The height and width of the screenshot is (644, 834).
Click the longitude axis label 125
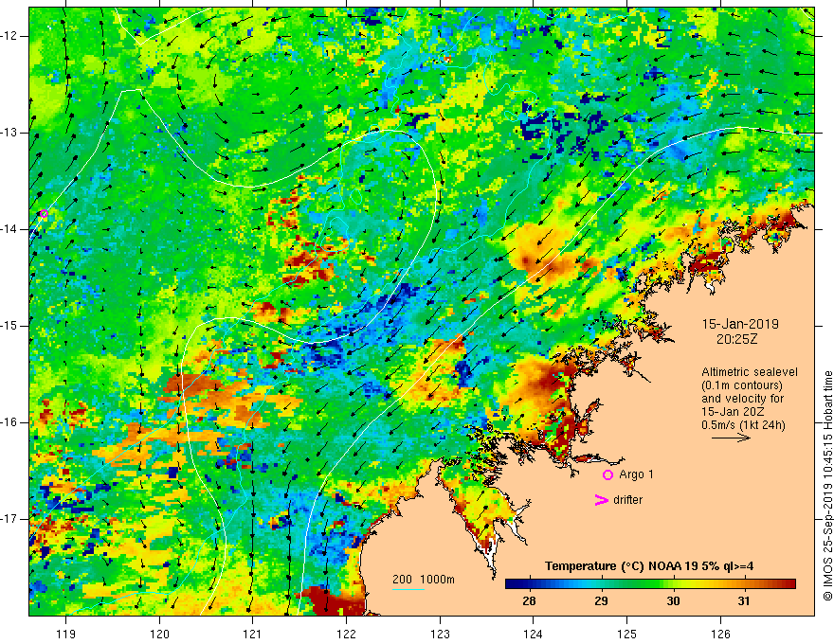(626, 634)
